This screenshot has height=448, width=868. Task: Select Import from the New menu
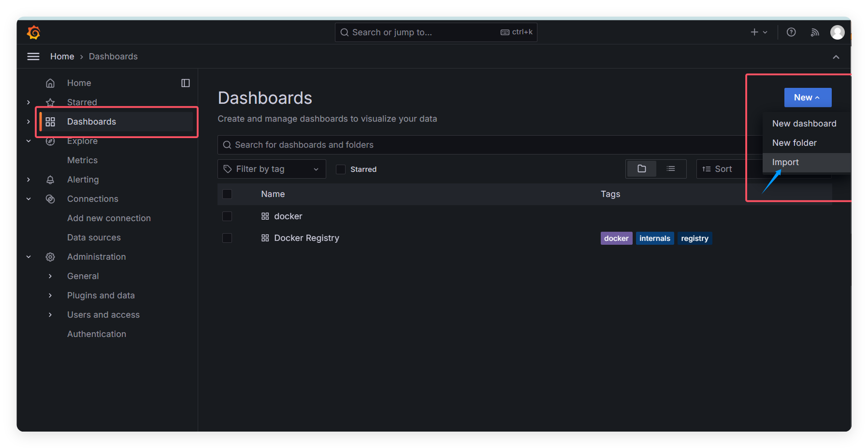coord(785,162)
